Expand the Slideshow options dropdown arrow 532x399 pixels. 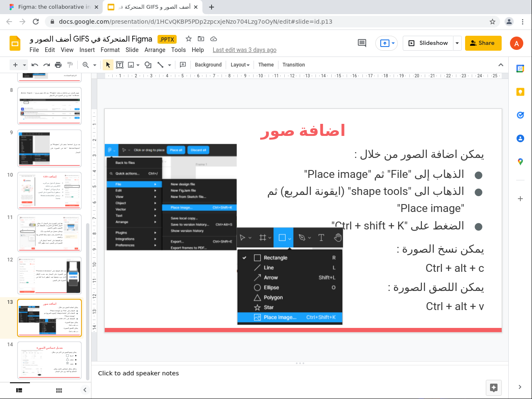coord(457,43)
